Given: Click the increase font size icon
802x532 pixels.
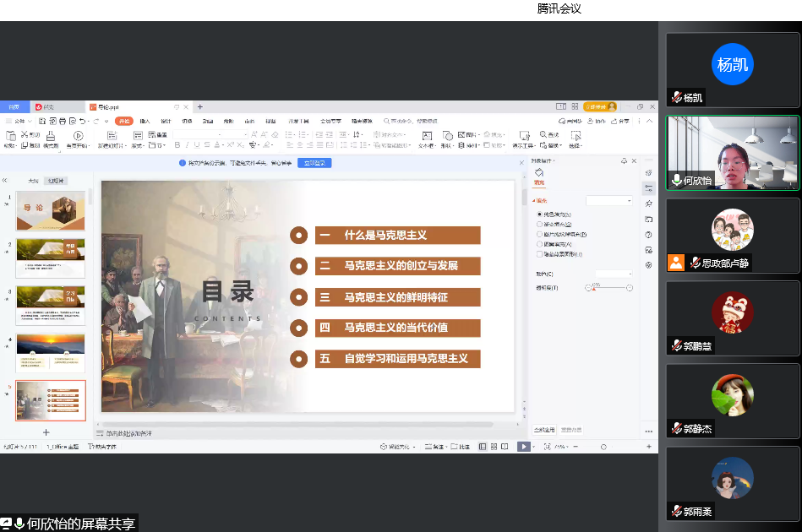Looking at the screenshot, I should tap(254, 134).
